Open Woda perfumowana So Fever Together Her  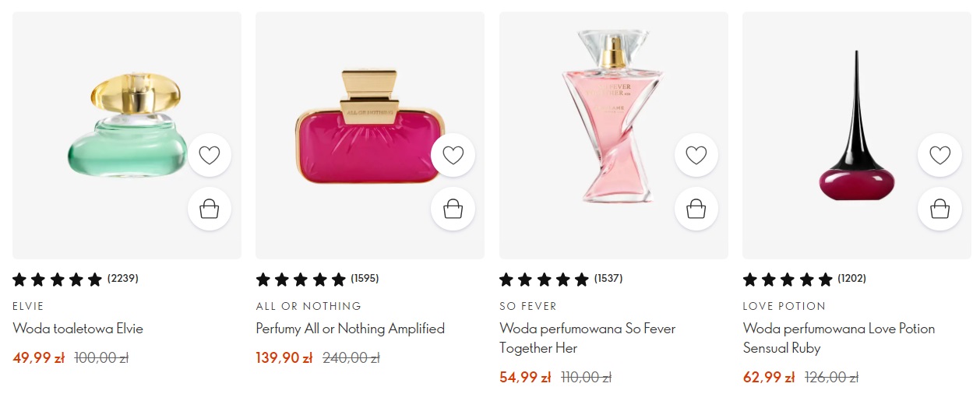(x=587, y=338)
